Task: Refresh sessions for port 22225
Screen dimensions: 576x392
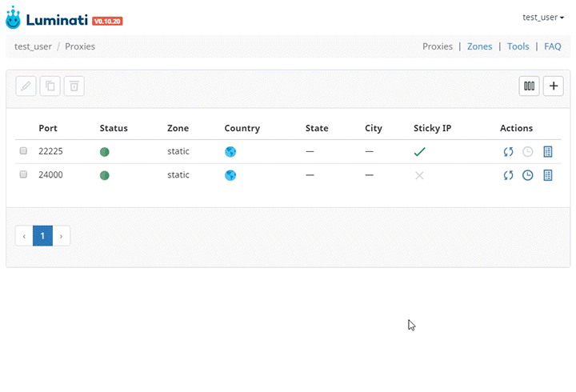Action: (x=509, y=152)
